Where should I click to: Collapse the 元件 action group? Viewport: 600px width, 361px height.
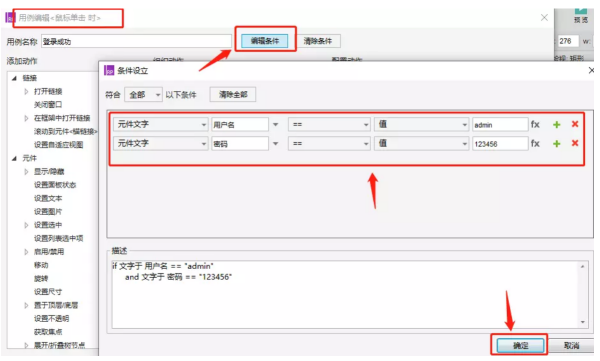coord(14,158)
